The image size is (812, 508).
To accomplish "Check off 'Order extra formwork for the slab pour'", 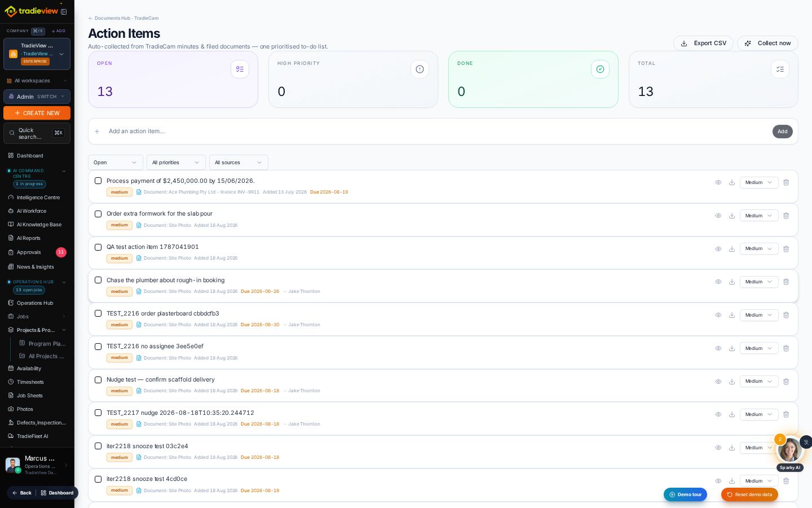I will (x=98, y=214).
